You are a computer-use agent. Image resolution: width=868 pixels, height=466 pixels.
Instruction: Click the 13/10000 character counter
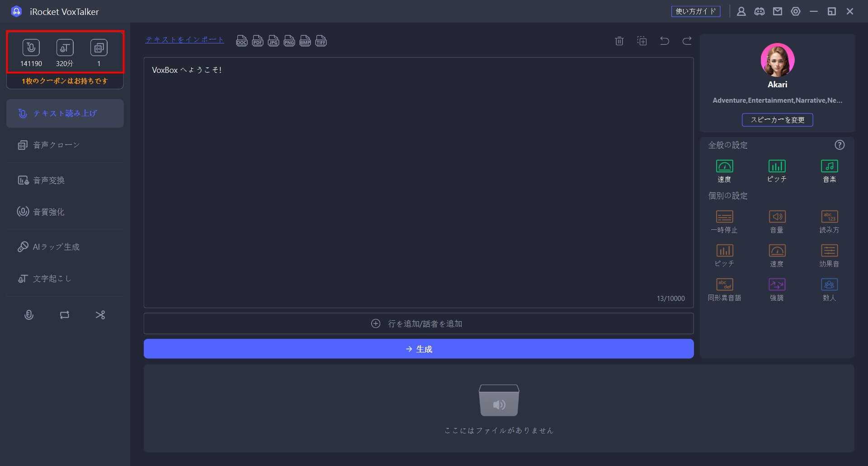tap(670, 299)
